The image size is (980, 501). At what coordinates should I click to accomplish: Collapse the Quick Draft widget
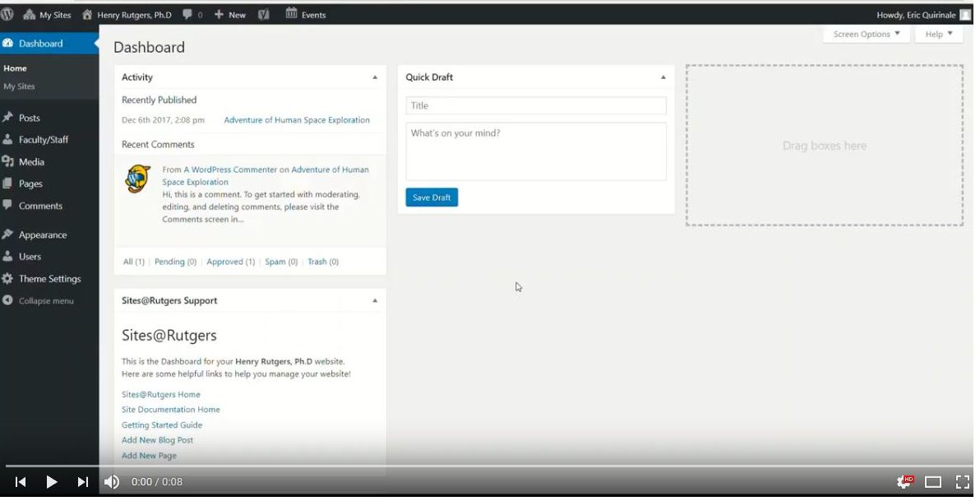[663, 77]
